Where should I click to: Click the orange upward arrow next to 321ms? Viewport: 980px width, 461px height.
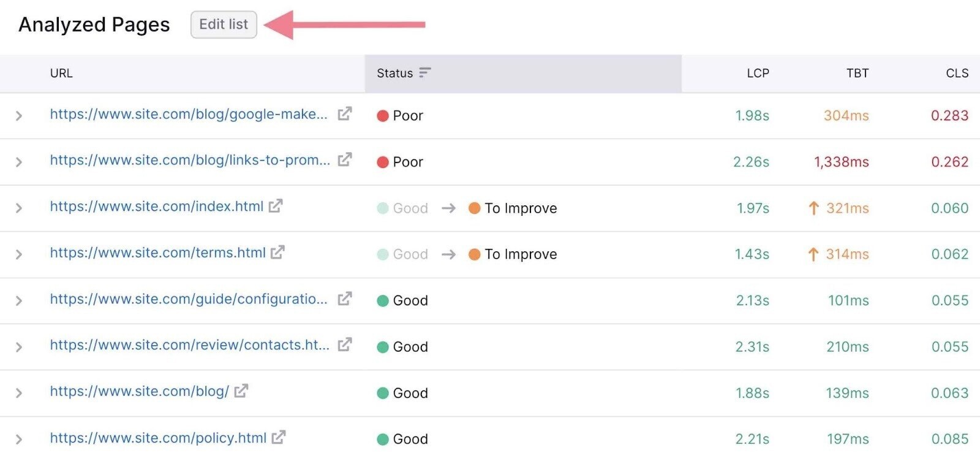(x=813, y=208)
